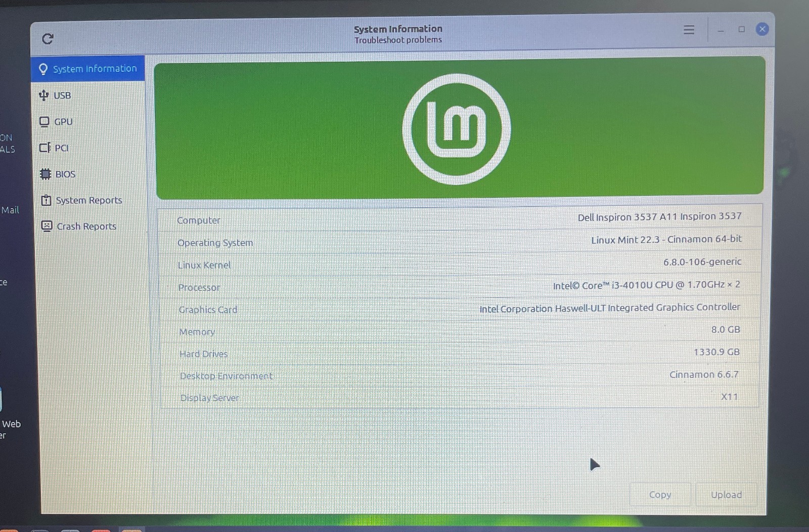Click the 'Computer' row label
This screenshot has height=532, width=809.
click(x=199, y=220)
